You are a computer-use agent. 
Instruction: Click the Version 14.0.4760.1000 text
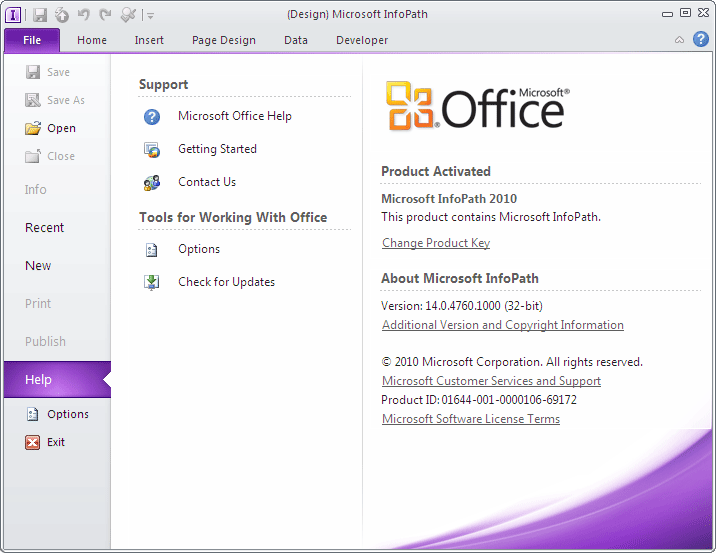(x=462, y=306)
